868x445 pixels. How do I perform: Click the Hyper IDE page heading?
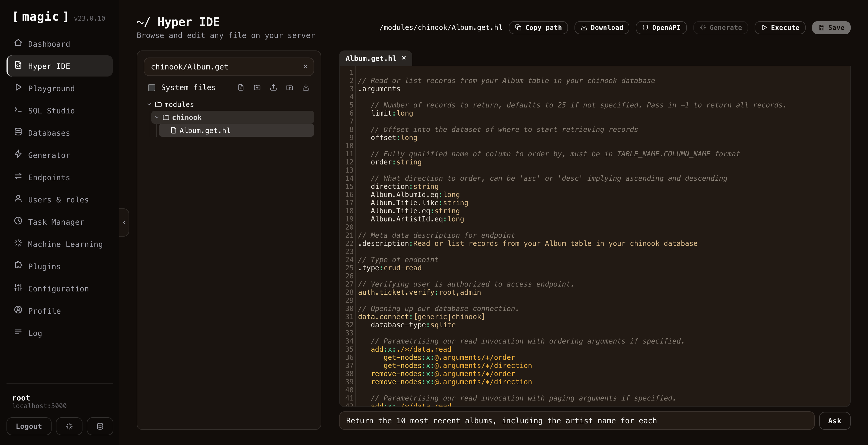pyautogui.click(x=178, y=22)
